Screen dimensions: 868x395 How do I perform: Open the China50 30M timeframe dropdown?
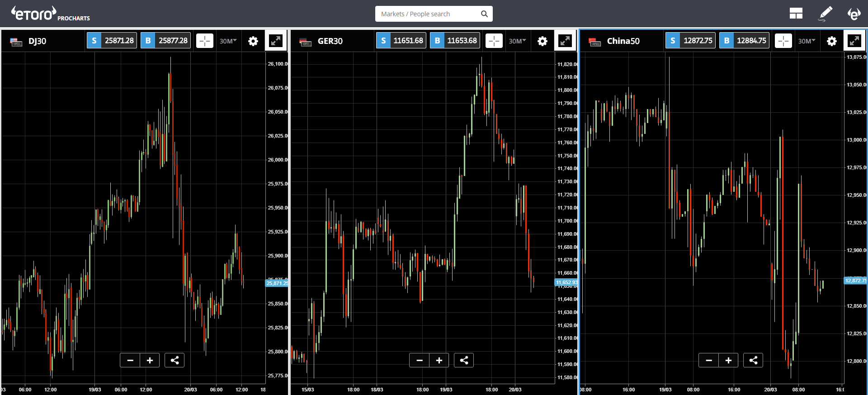807,41
